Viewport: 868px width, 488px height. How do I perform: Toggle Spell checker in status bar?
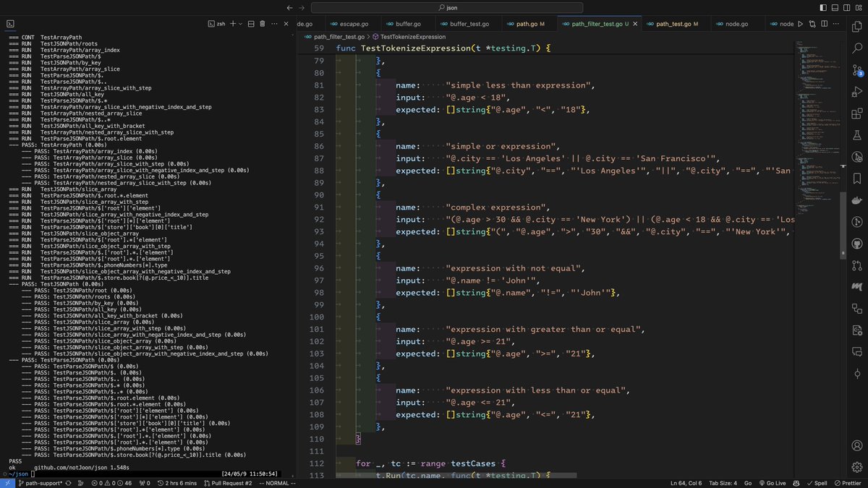(817, 483)
